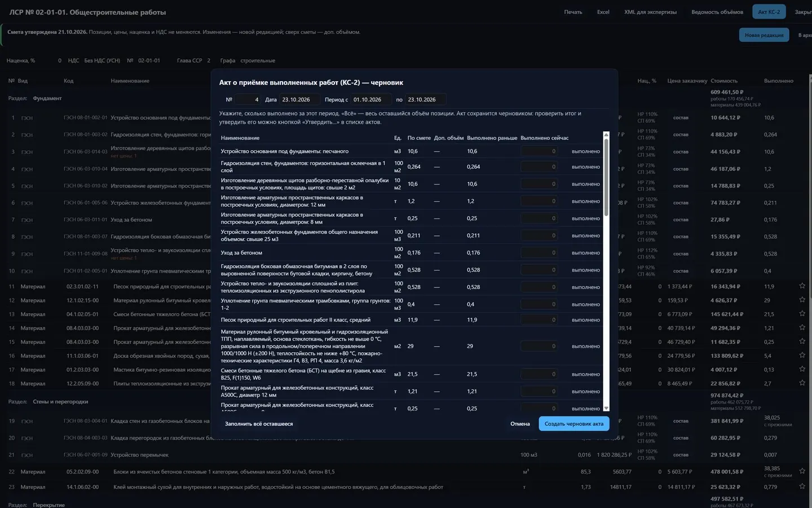
Task: Mark Смеси бетонные тяжелого бетона as выполнено
Action: [x=585, y=374]
